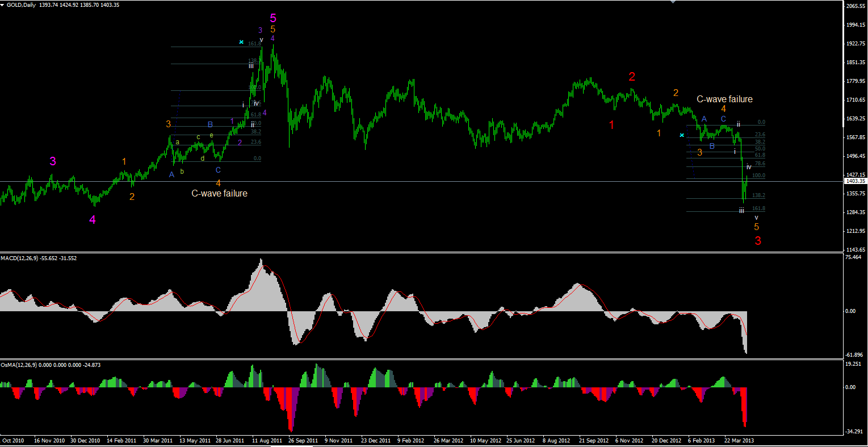Select the right Fibonacci 100.0 level label
Image resolution: width=868 pixels, height=447 pixels.
tap(758, 176)
